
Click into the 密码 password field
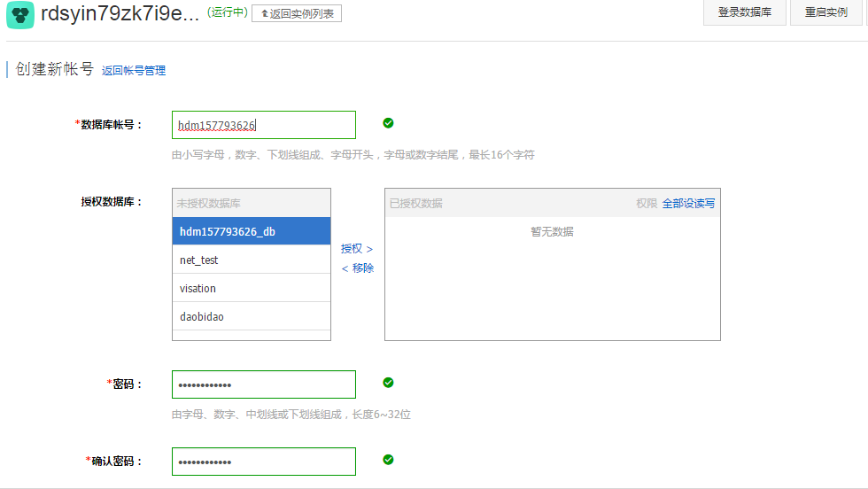(x=264, y=384)
